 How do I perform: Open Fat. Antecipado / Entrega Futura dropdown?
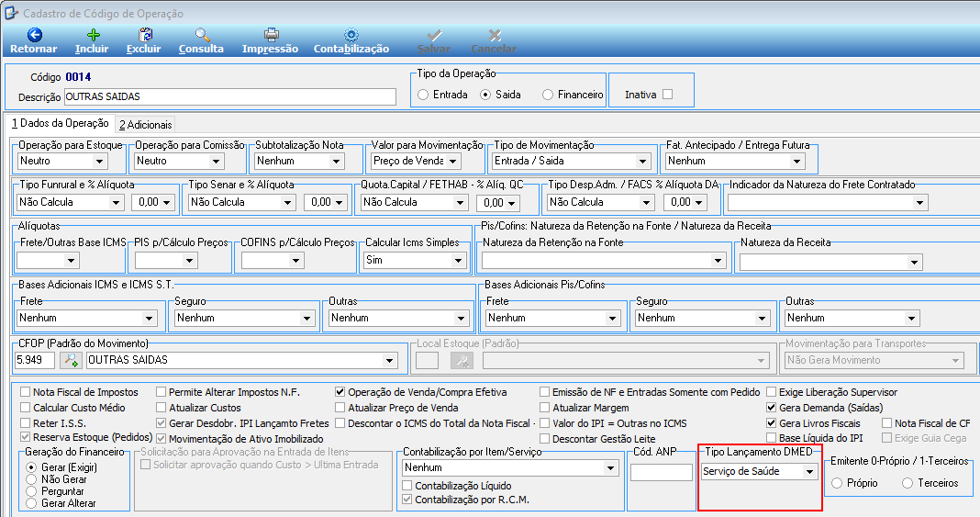point(796,162)
